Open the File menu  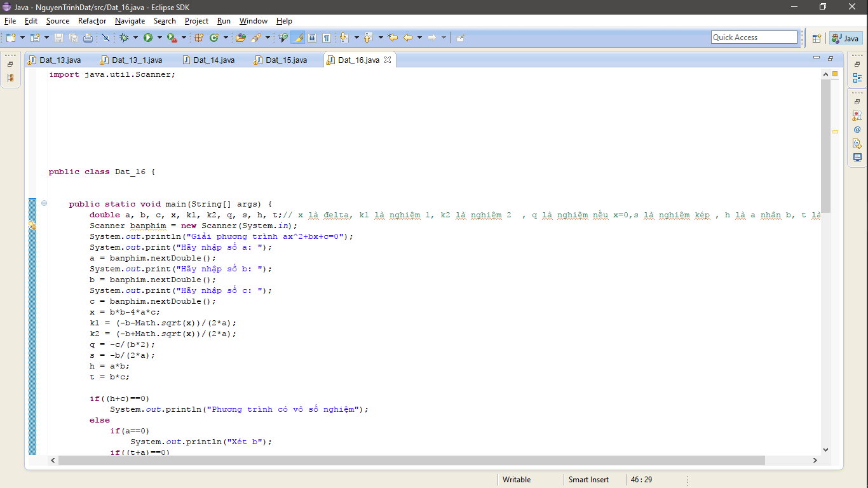[10, 21]
